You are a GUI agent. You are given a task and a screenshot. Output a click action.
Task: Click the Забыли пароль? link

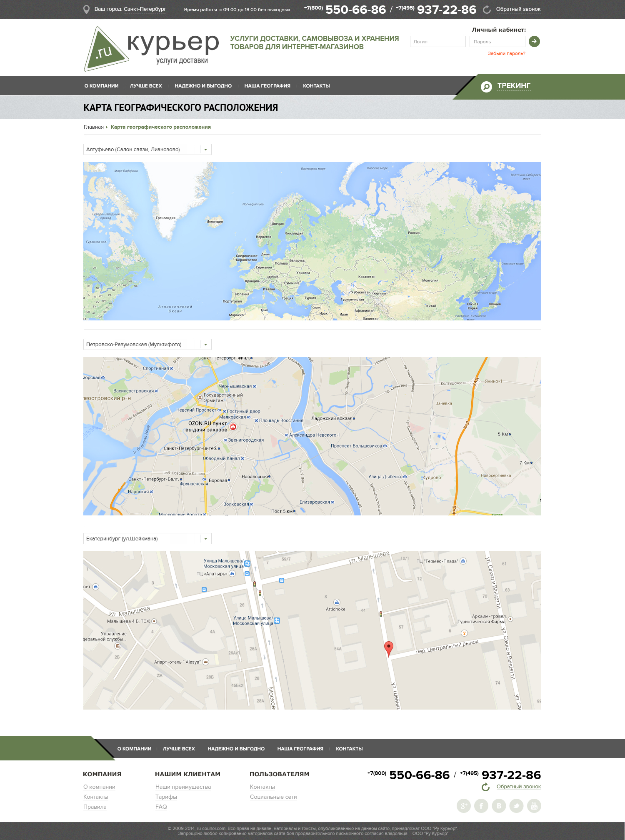click(506, 53)
